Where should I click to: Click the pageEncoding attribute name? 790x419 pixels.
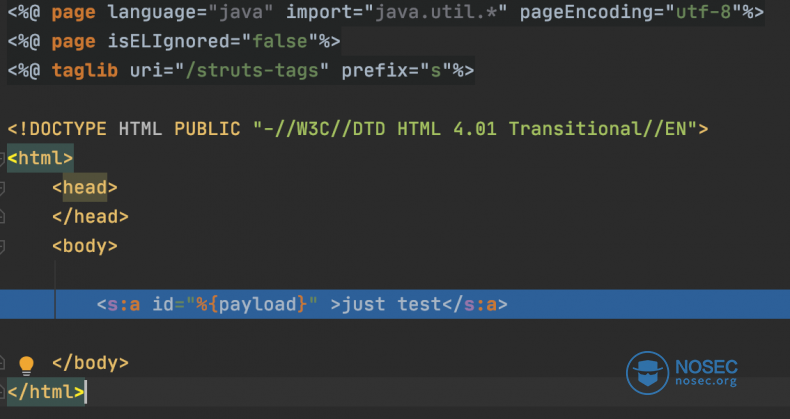pyautogui.click(x=586, y=12)
